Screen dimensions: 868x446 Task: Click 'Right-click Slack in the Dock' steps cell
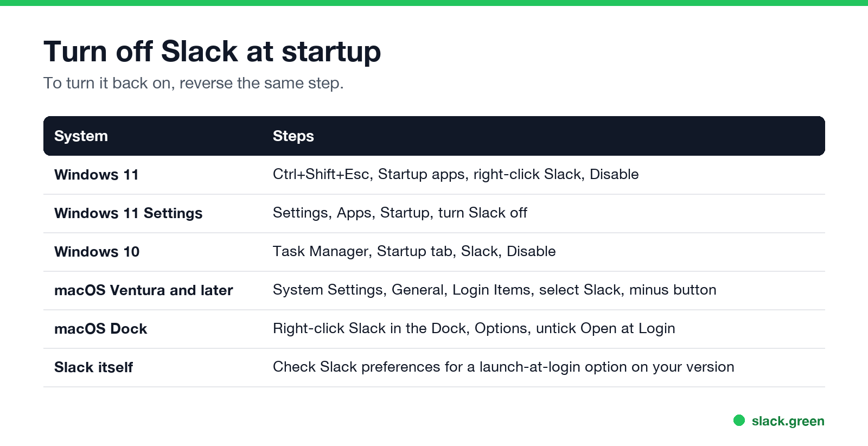[x=474, y=328]
